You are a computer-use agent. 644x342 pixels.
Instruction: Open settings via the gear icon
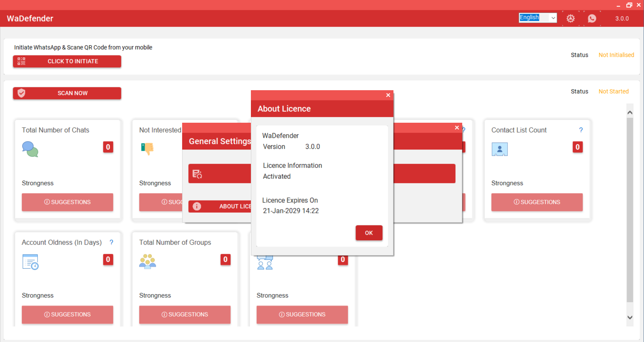[570, 18]
